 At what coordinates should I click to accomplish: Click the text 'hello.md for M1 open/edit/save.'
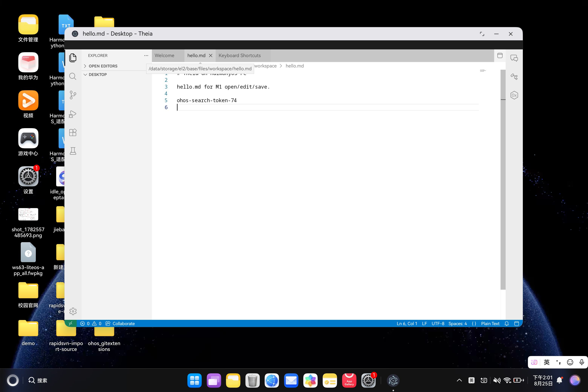pos(223,87)
